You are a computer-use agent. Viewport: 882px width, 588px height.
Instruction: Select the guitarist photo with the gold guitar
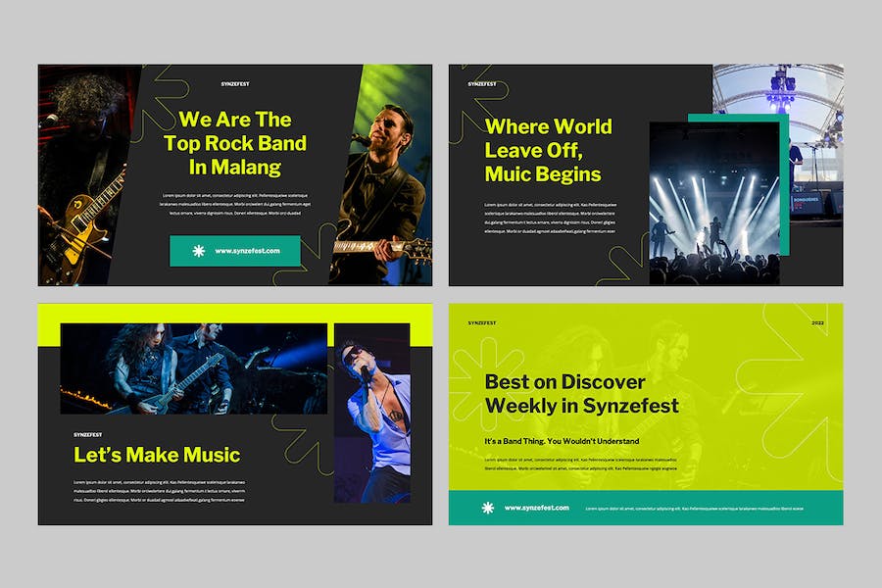click(x=83, y=176)
